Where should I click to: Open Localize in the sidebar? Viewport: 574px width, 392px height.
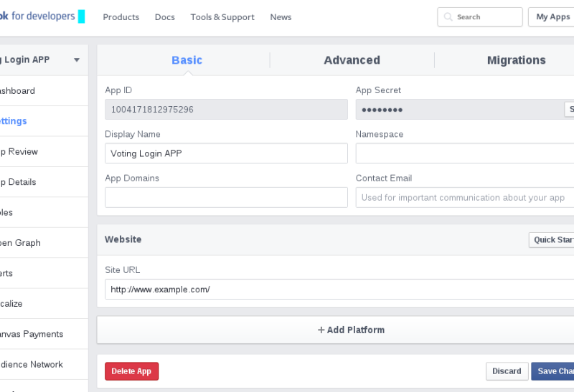[x=44, y=303]
